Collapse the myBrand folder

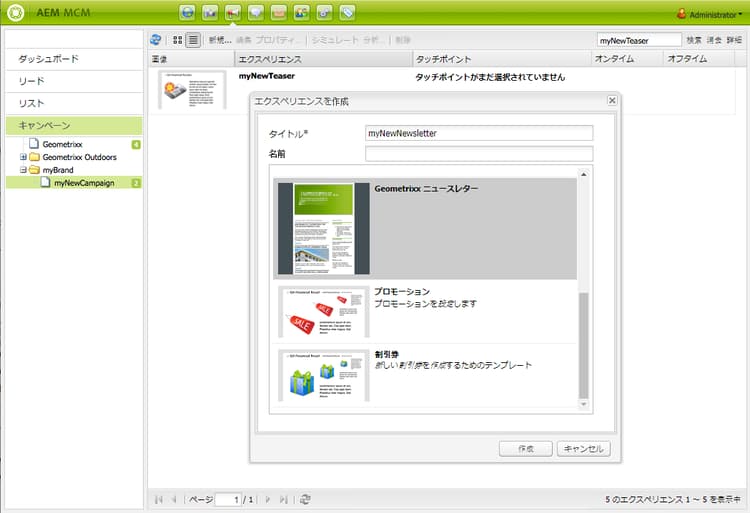[23, 170]
